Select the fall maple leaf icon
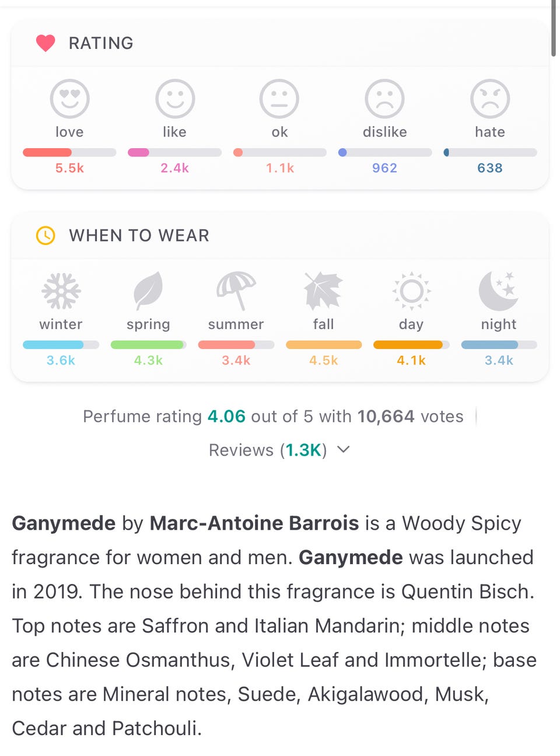Viewport: 560px width, 756px height. (x=323, y=290)
